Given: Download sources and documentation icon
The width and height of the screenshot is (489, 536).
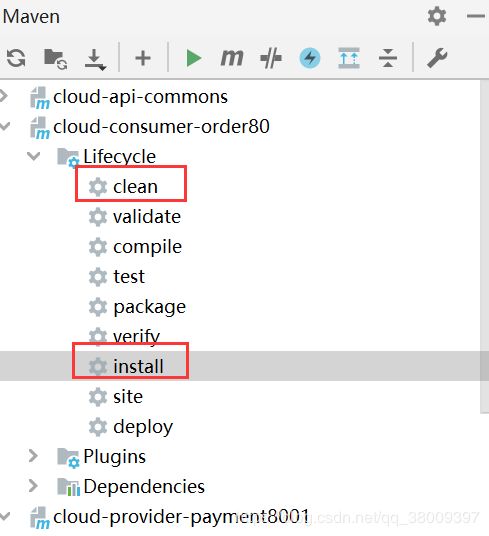Looking at the screenshot, I should pos(95,59).
